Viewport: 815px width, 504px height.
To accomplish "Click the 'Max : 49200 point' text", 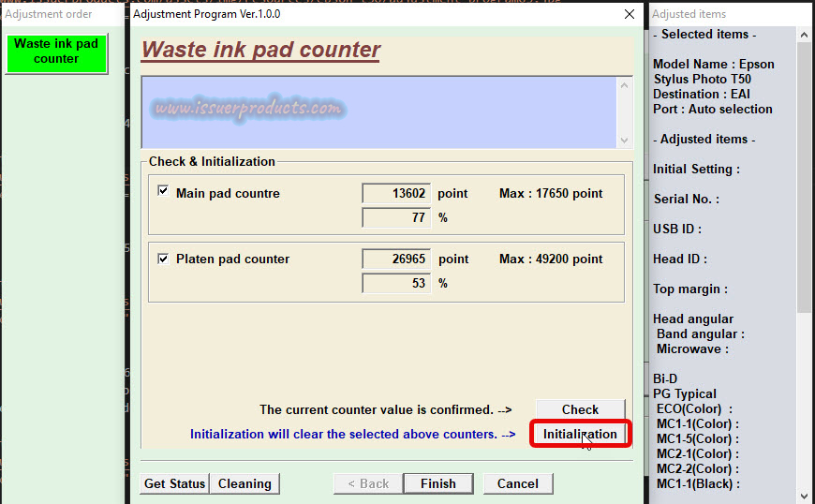I will pyautogui.click(x=551, y=259).
